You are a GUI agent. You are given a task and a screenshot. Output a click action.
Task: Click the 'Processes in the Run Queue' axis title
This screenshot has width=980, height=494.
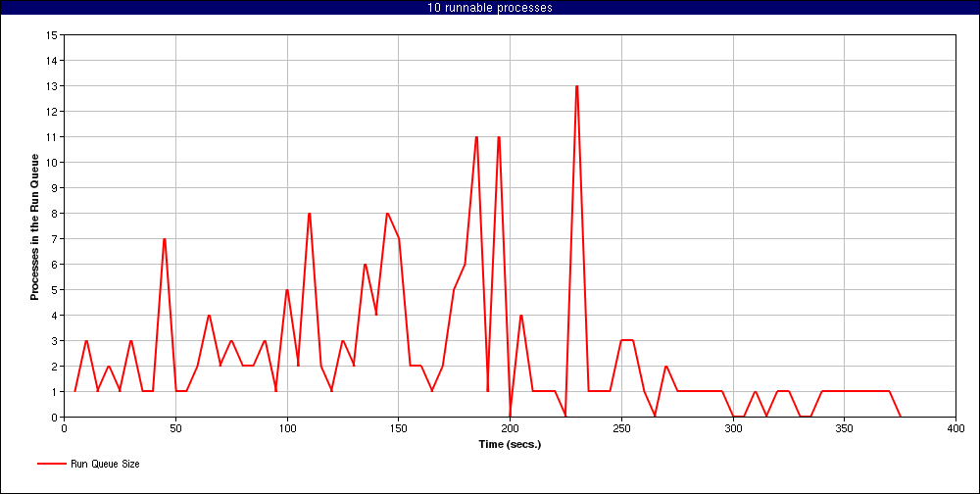click(x=35, y=226)
